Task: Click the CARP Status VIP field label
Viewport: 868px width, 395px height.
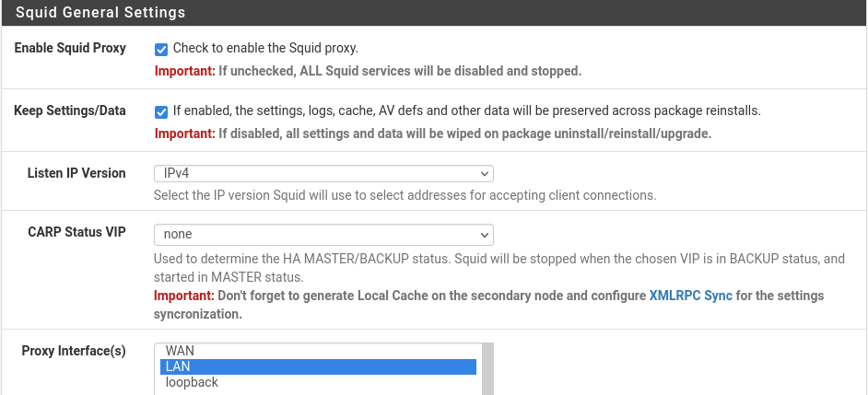Action: pyautogui.click(x=76, y=232)
